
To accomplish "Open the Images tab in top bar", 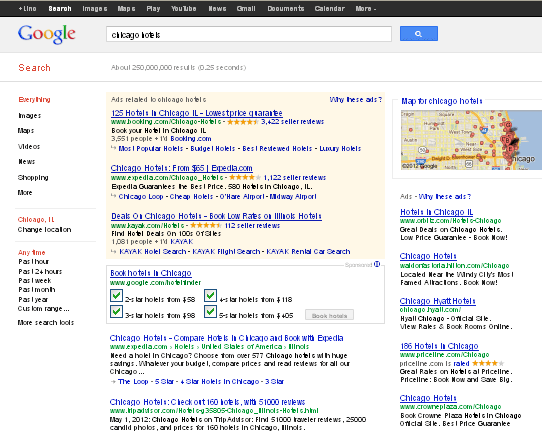I will point(95,9).
